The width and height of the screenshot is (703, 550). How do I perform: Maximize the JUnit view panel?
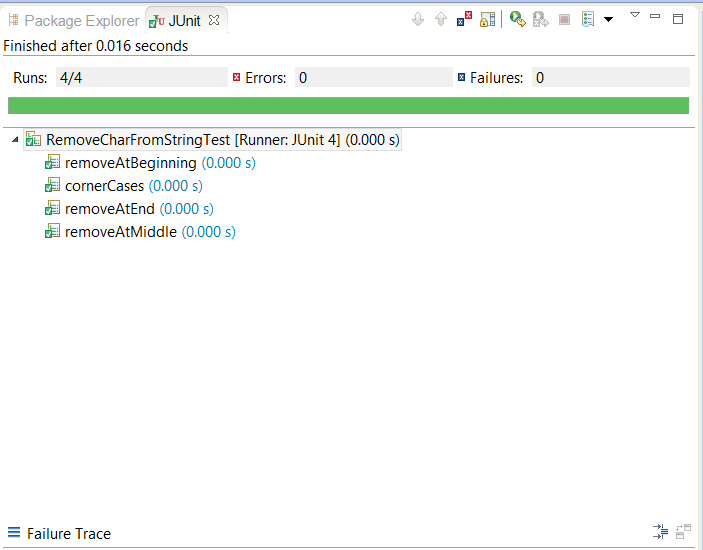click(x=678, y=19)
